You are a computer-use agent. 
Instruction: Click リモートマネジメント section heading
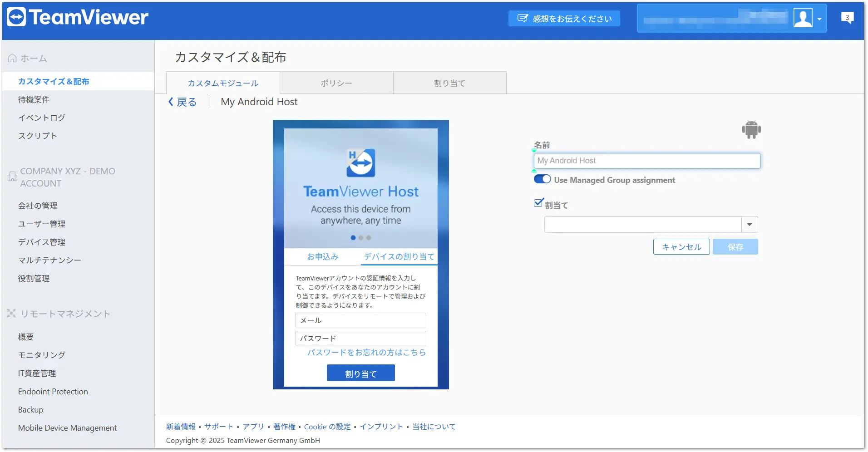65,314
